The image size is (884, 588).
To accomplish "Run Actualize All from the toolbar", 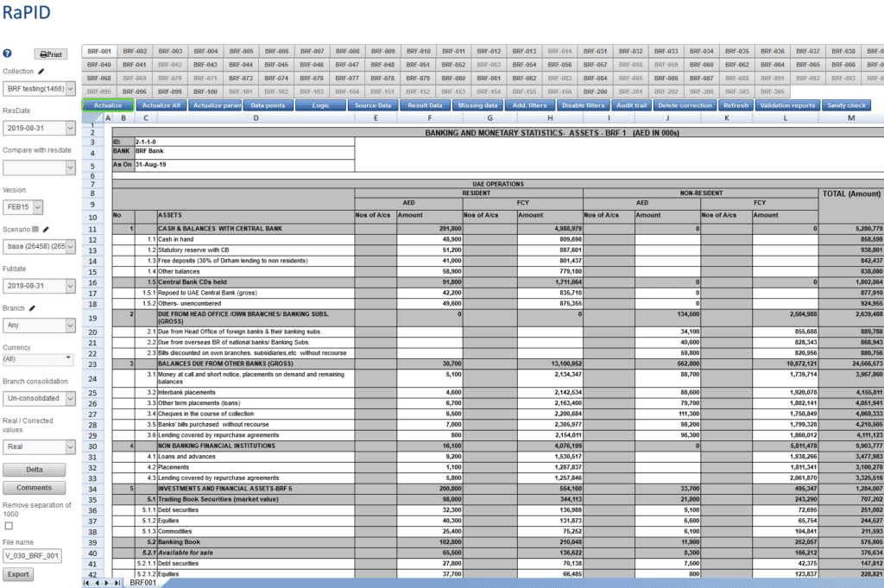I will point(163,104).
